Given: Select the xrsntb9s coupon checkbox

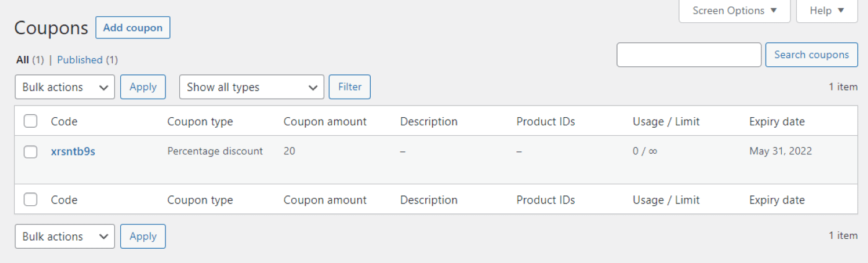Looking at the screenshot, I should [x=30, y=151].
